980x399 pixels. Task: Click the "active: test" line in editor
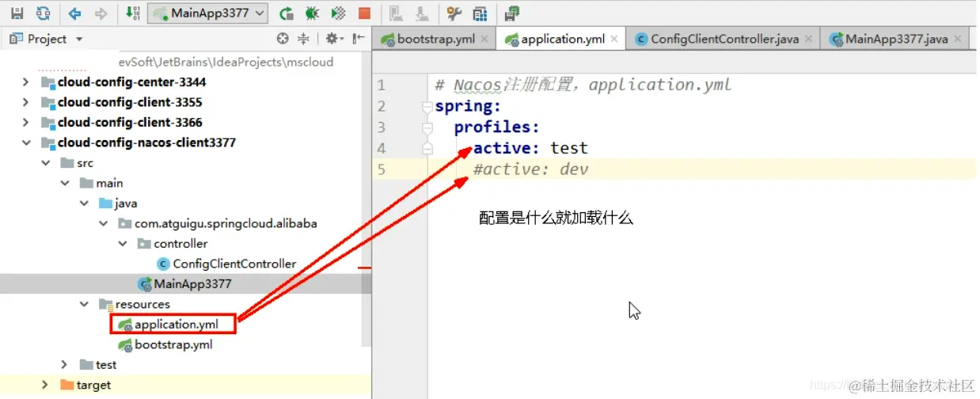pyautogui.click(x=530, y=148)
